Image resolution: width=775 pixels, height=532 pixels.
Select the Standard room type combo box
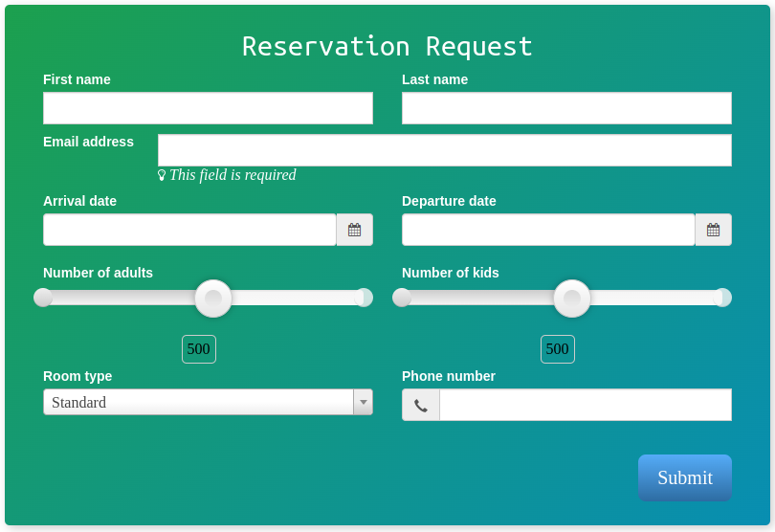208,402
